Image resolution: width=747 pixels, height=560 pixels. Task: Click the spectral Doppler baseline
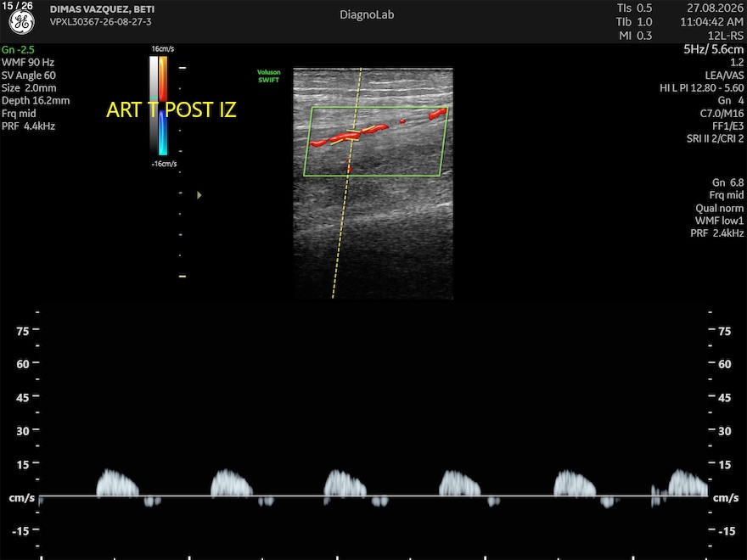pyautogui.click(x=373, y=496)
